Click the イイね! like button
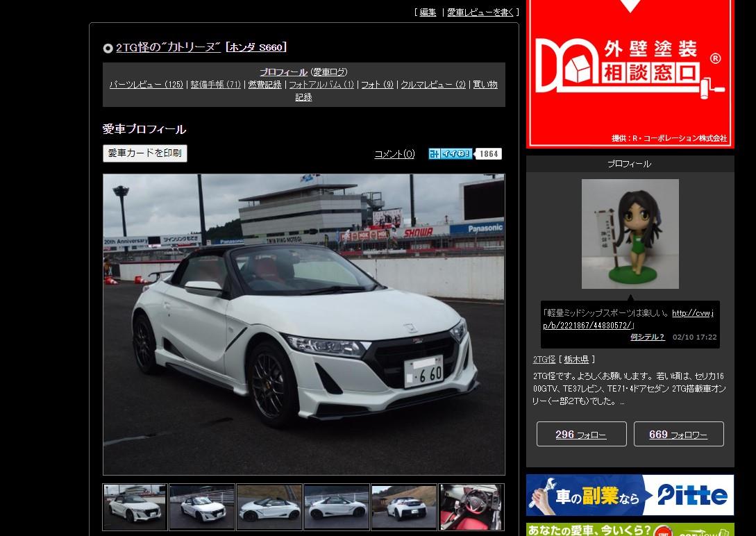The image size is (756, 536). coord(450,153)
